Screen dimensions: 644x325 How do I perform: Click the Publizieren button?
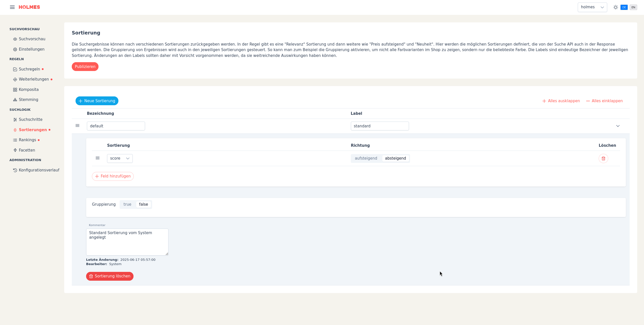tap(85, 67)
